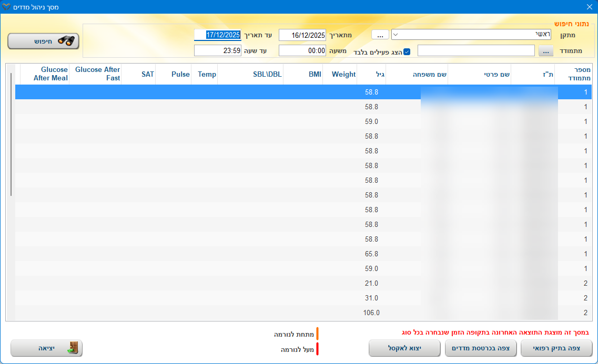Click the 'מתאריך' start date field
The width and height of the screenshot is (598, 364).
click(x=302, y=35)
